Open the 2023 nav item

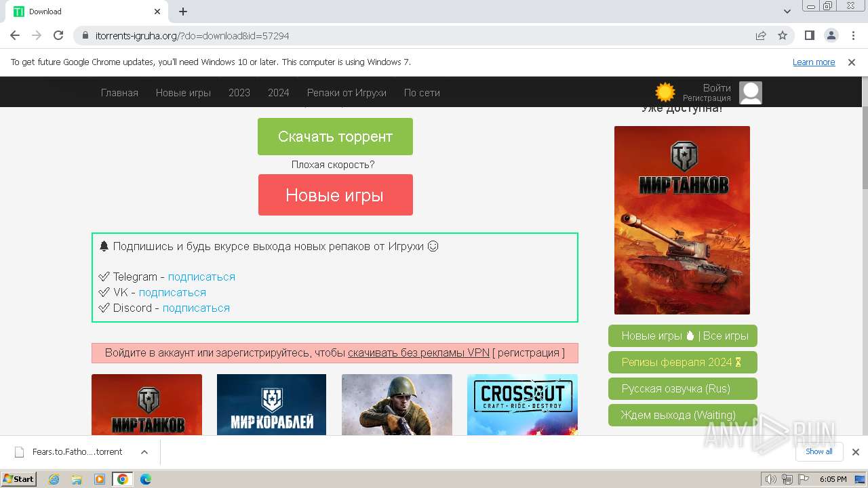click(239, 93)
